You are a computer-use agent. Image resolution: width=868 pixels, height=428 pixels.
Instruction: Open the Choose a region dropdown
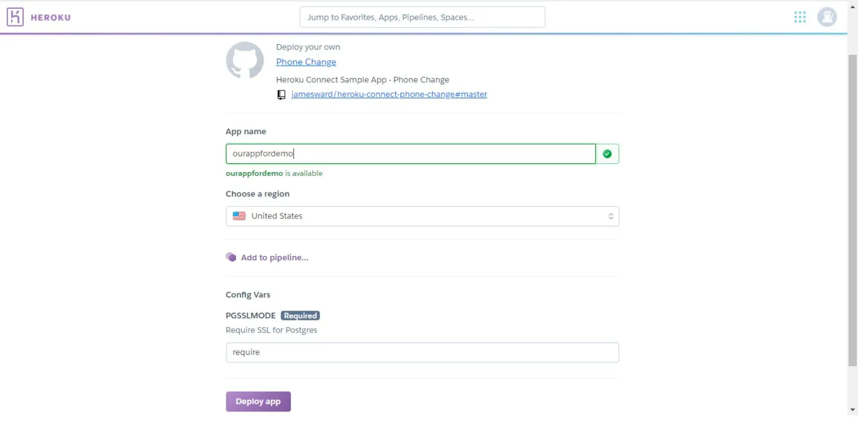(x=422, y=216)
